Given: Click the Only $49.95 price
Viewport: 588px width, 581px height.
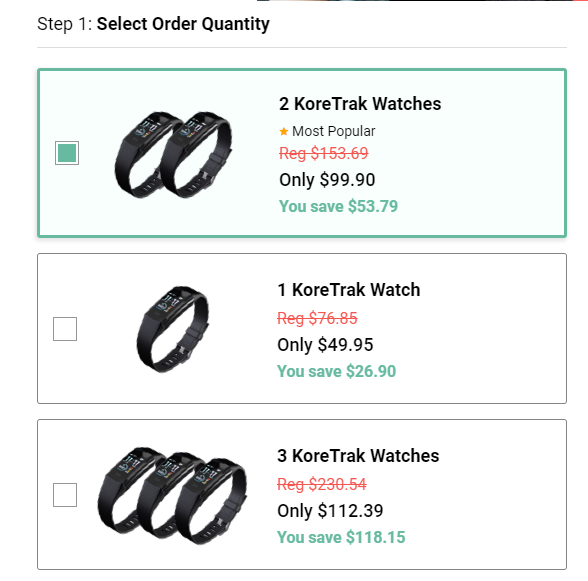Looking at the screenshot, I should 325,345.
